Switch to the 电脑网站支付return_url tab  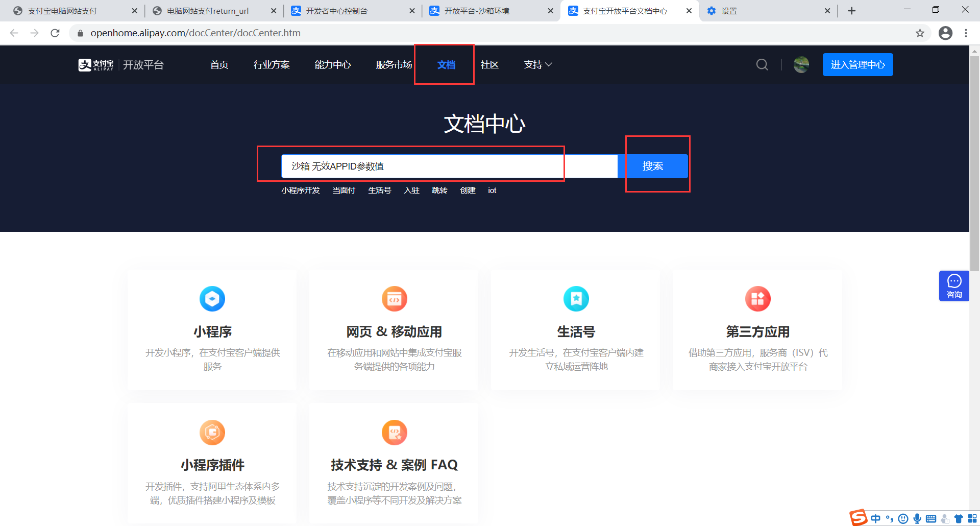pos(214,11)
